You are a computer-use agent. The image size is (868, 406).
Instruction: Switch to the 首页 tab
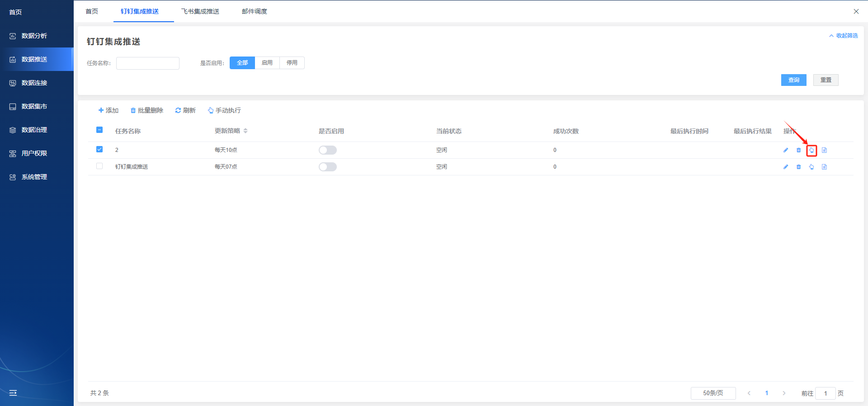point(92,11)
